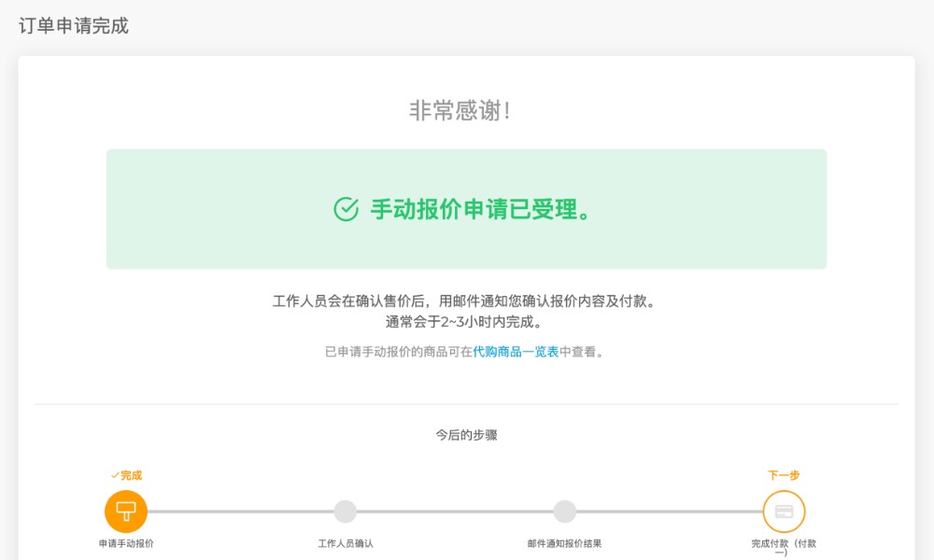Click the gray 邮件通知报价结果 step circle
Image resolution: width=934 pixels, height=560 pixels.
coord(564,511)
